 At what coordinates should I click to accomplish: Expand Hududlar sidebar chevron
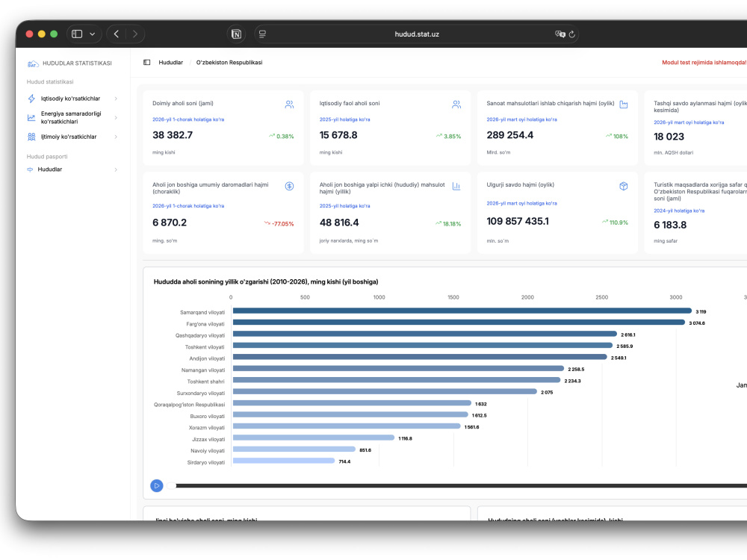116,169
